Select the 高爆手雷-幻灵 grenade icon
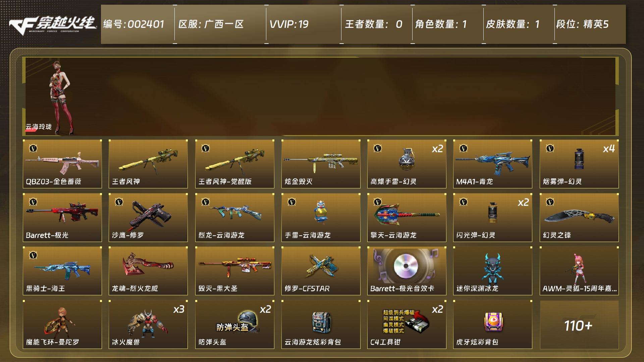This screenshot has width=644, height=362. tap(407, 159)
